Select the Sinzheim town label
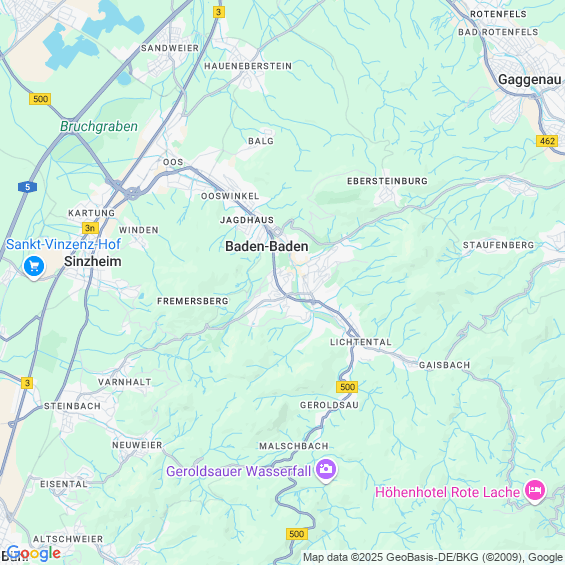 (x=93, y=261)
